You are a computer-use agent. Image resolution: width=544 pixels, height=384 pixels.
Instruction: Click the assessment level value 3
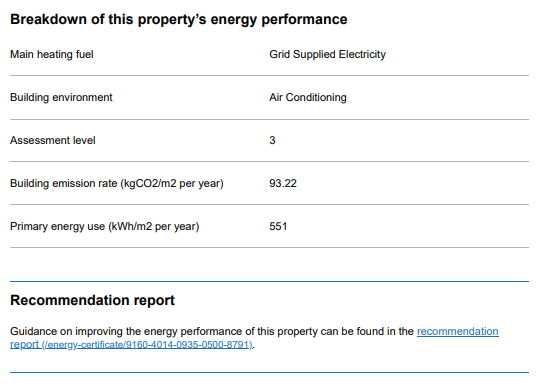(272, 140)
